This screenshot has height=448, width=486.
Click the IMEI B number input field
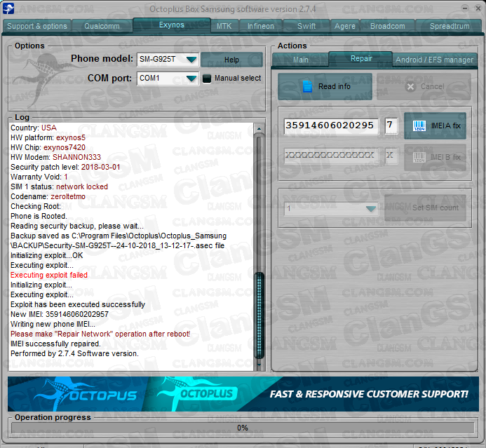[331, 156]
